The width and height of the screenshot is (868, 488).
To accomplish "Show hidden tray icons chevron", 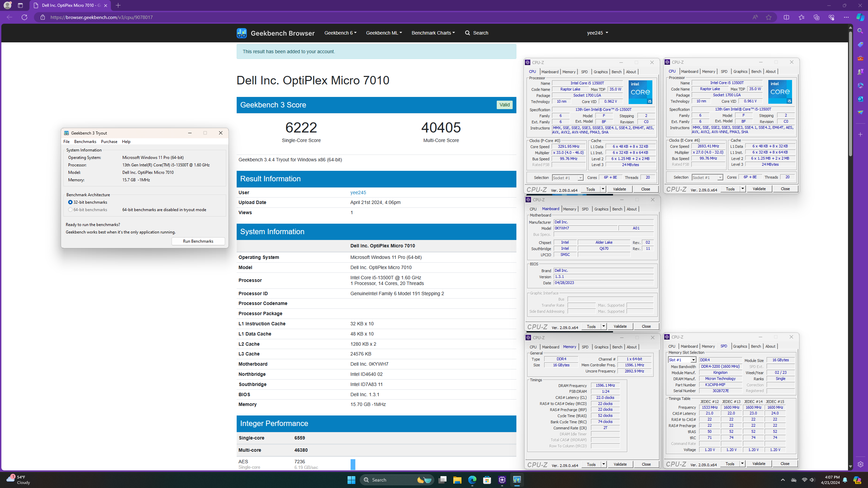I will click(x=783, y=480).
